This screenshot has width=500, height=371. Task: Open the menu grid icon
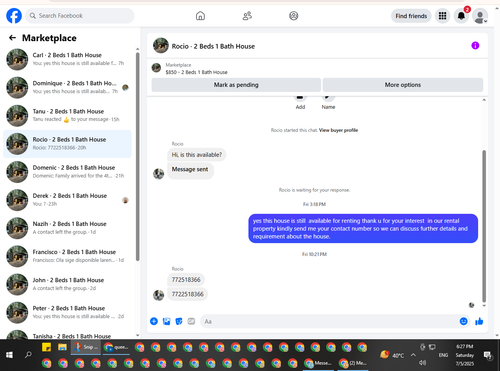442,16
